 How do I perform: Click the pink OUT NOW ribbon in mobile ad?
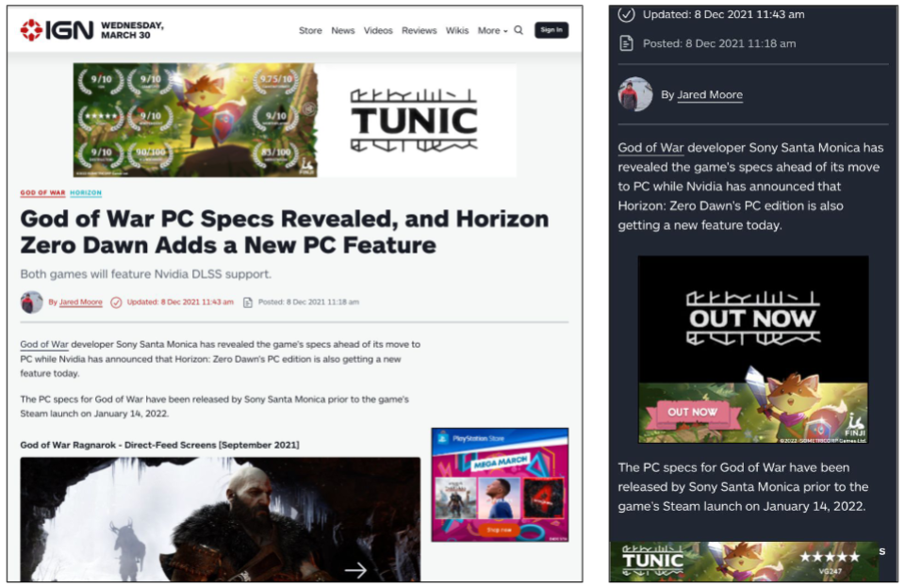click(693, 412)
